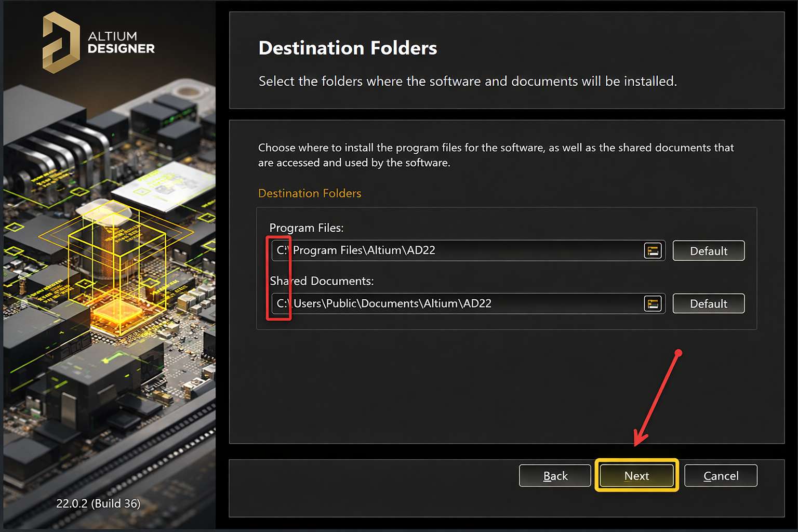Select the '22.0.2 (Build 36)' version text
The width and height of the screenshot is (798, 532).
tap(98, 503)
